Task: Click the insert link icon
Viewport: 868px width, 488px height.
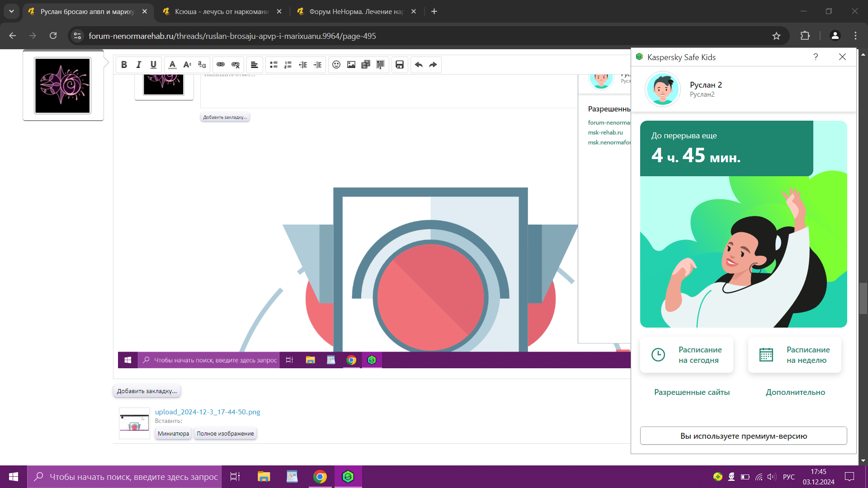Action: coord(221,65)
